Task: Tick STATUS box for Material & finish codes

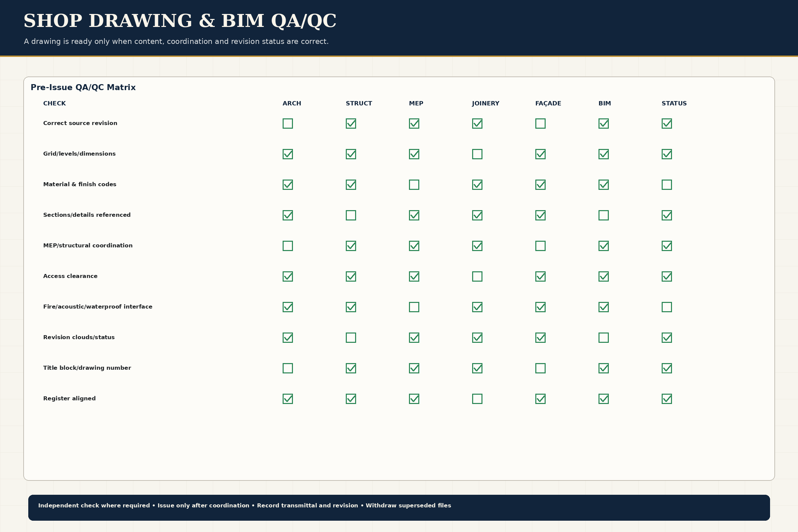Action: (667, 185)
